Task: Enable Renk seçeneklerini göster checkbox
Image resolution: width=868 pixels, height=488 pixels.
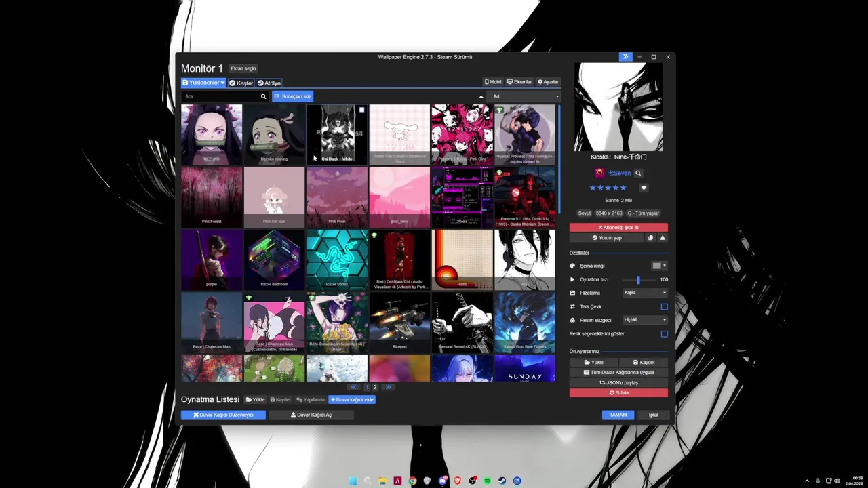Action: (664, 333)
